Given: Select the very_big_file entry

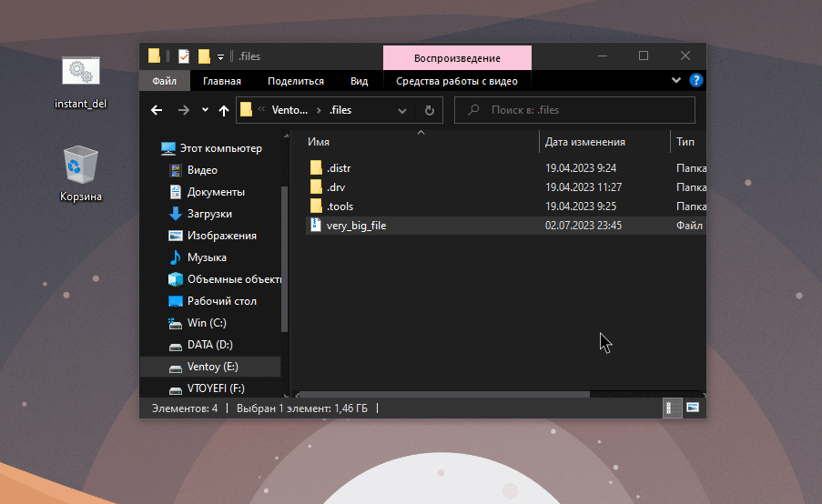Looking at the screenshot, I should click(505, 226).
